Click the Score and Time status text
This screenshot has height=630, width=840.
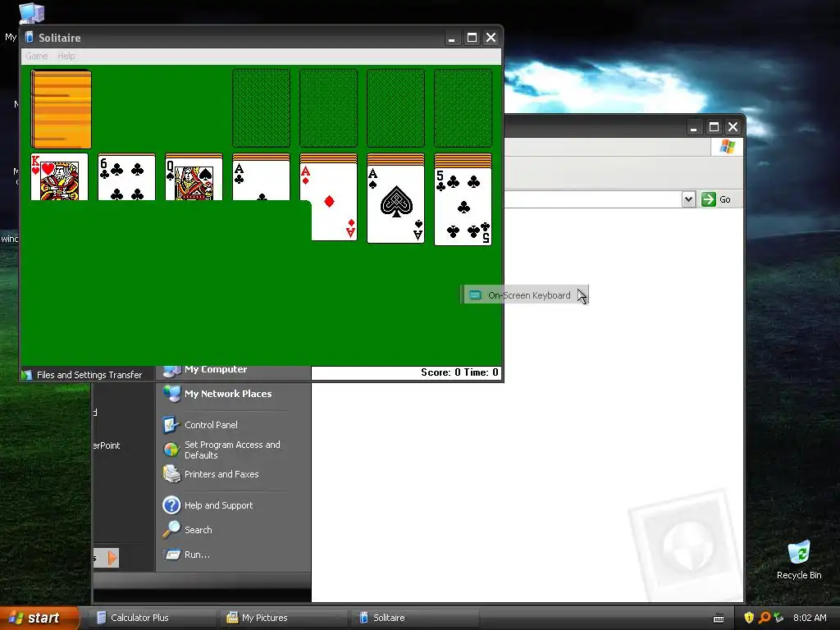[459, 372]
